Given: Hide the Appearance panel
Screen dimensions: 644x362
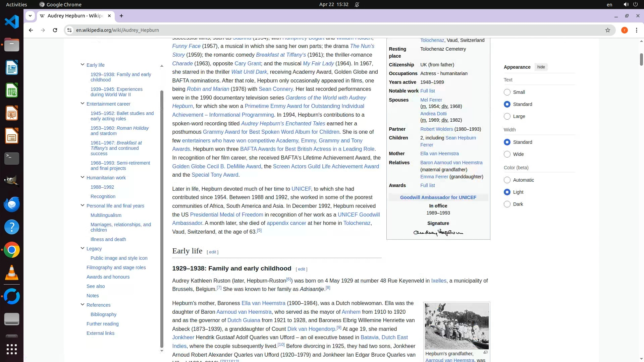Looking at the screenshot, I should (x=541, y=67).
